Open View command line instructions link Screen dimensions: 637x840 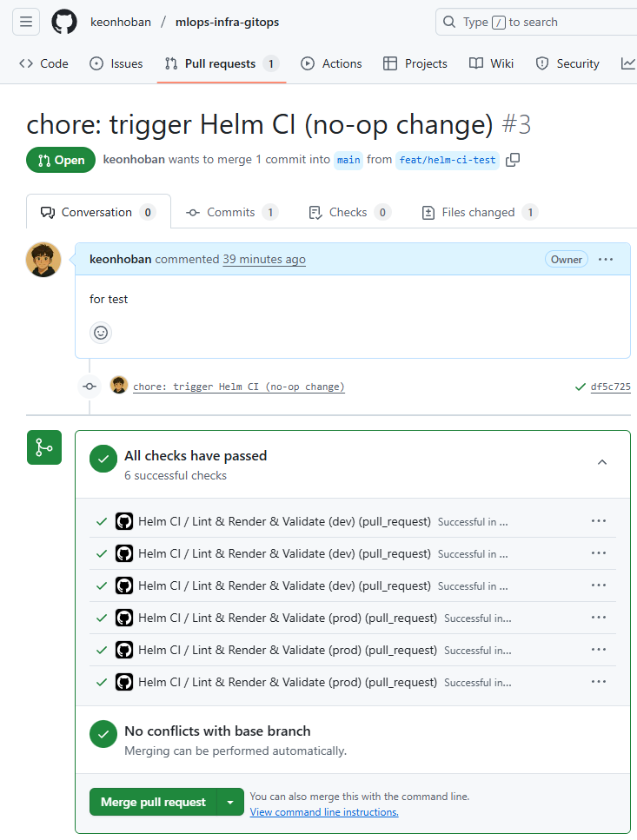pyautogui.click(x=324, y=812)
